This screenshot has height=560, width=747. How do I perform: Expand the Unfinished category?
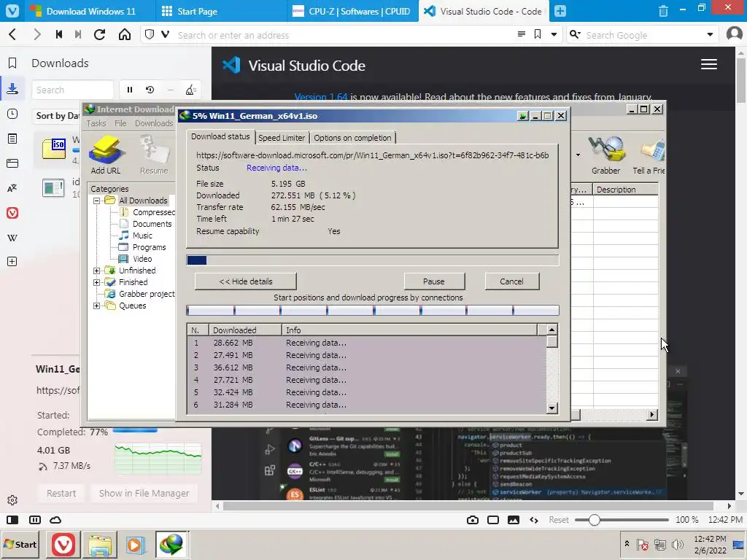pyautogui.click(x=97, y=271)
